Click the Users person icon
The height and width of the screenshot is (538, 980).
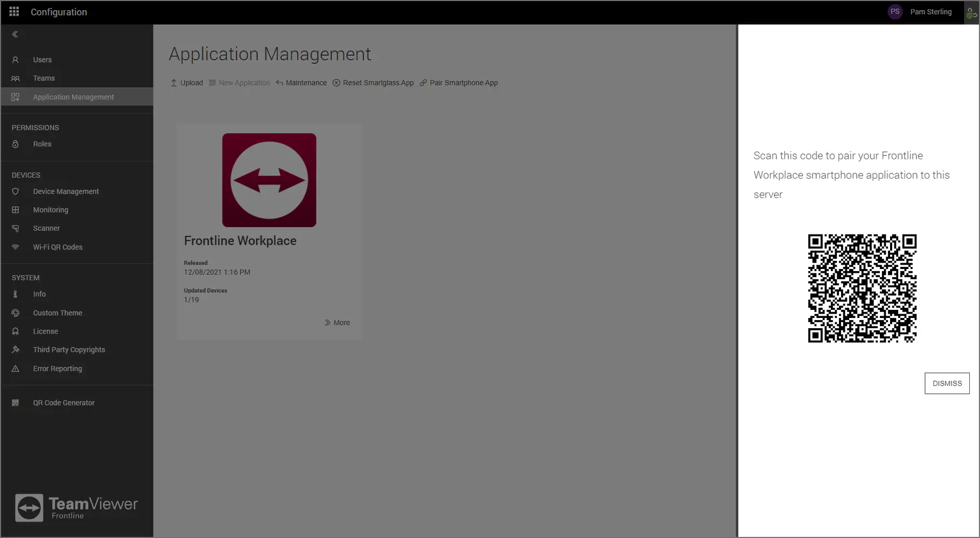pos(16,60)
